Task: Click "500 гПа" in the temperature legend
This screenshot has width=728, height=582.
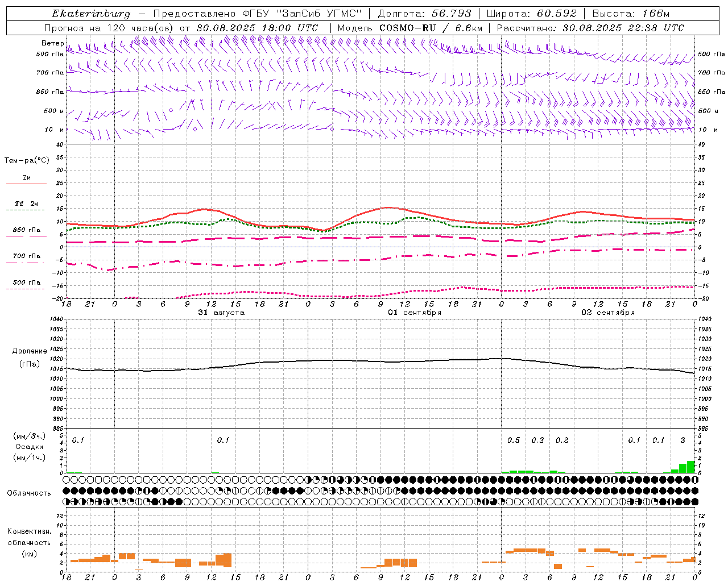Action: [26, 282]
